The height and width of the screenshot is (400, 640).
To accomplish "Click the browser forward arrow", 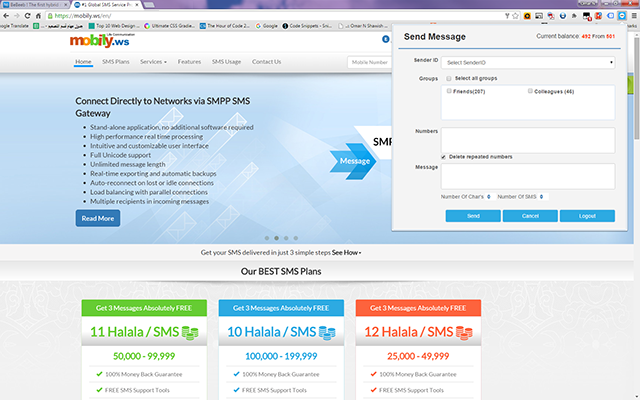I will 17,16.
